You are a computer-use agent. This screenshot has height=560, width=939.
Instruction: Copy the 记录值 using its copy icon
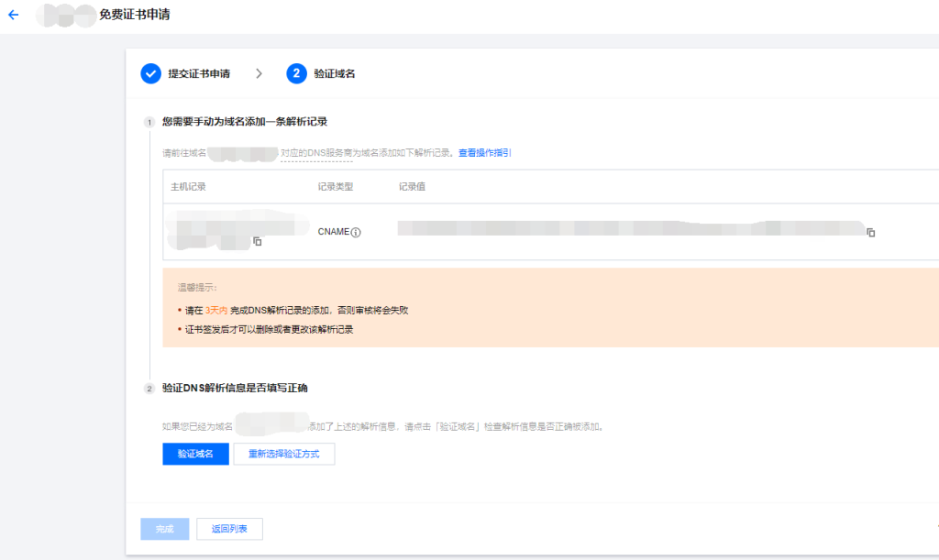870,233
